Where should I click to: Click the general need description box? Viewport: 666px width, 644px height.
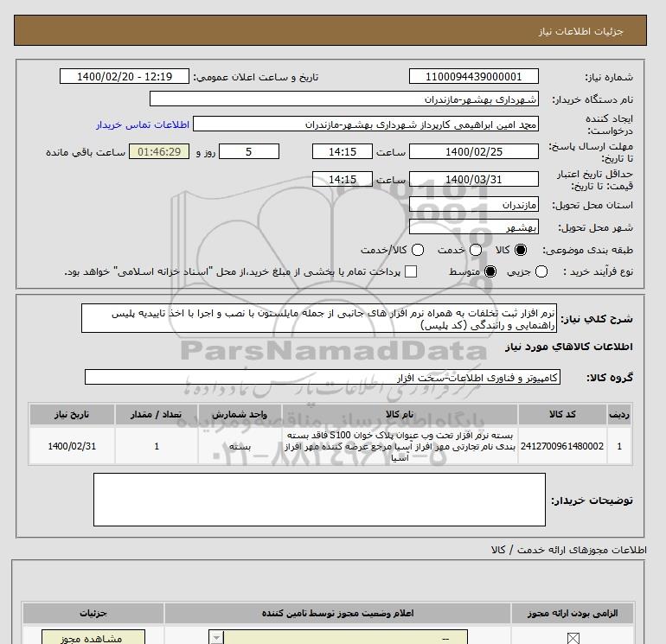click(319, 318)
